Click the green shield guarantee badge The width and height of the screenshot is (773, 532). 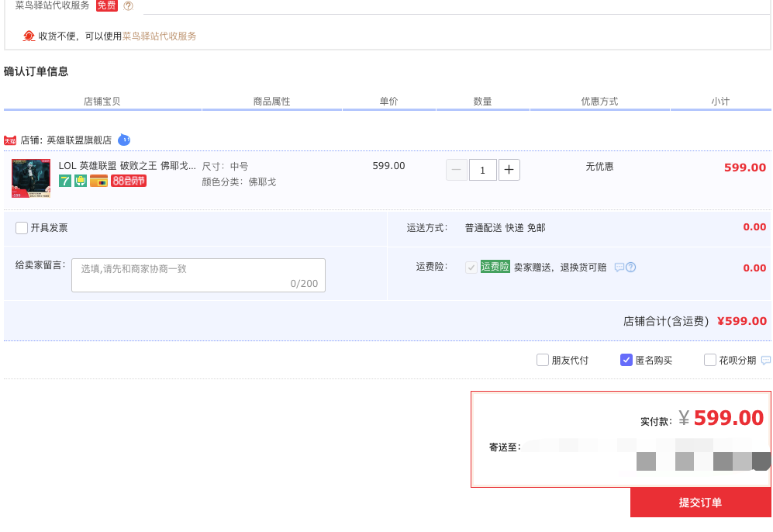[81, 181]
